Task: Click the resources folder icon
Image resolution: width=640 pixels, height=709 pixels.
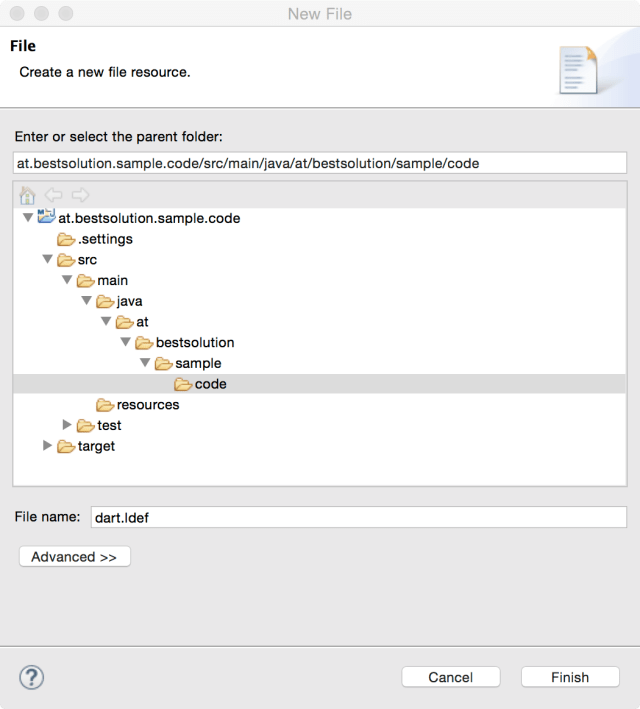Action: pyautogui.click(x=105, y=405)
